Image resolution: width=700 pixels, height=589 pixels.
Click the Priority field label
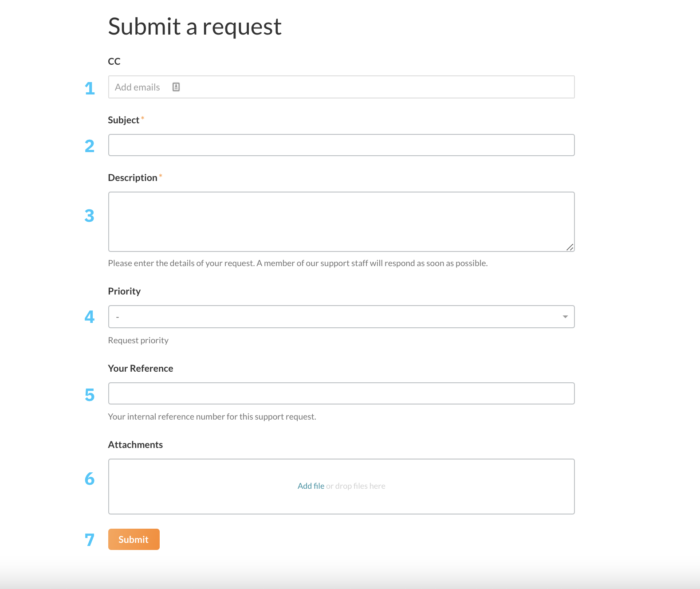click(124, 291)
